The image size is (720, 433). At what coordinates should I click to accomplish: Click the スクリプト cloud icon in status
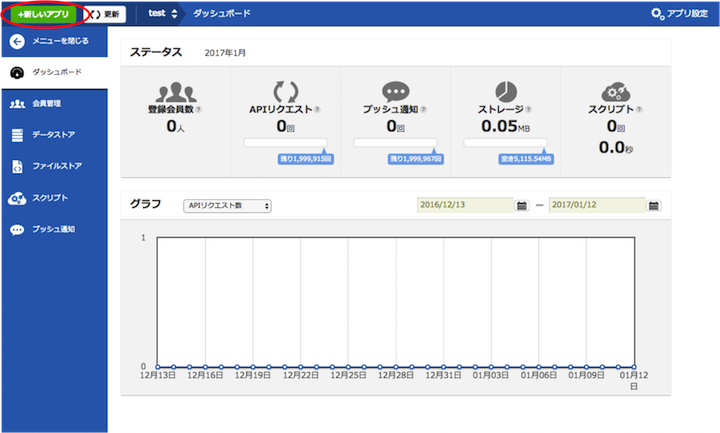[616, 92]
